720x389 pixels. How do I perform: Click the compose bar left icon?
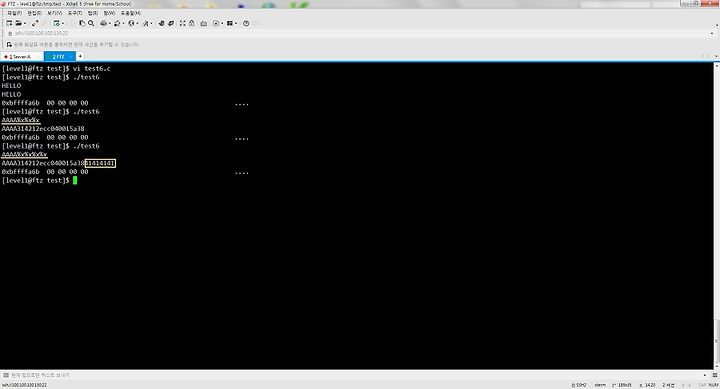point(6,375)
